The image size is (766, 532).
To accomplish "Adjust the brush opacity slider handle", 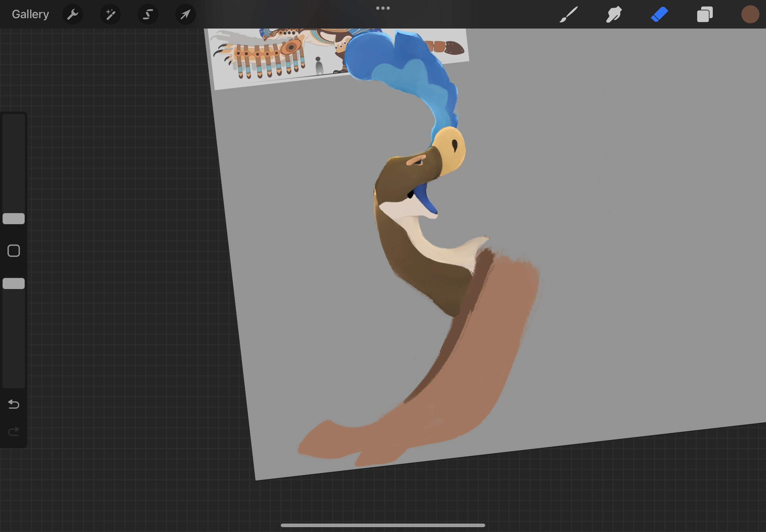I will (13, 283).
